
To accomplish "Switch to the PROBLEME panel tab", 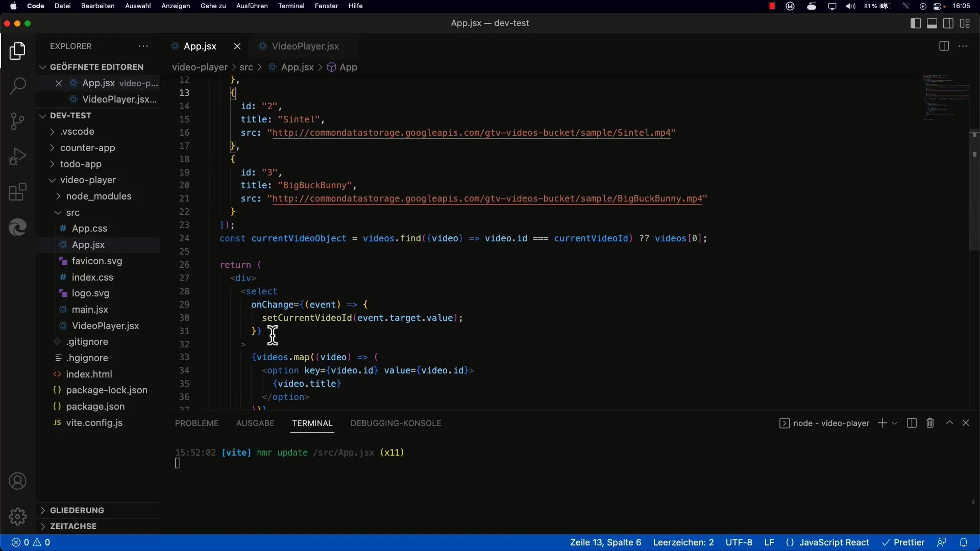I will (x=197, y=423).
